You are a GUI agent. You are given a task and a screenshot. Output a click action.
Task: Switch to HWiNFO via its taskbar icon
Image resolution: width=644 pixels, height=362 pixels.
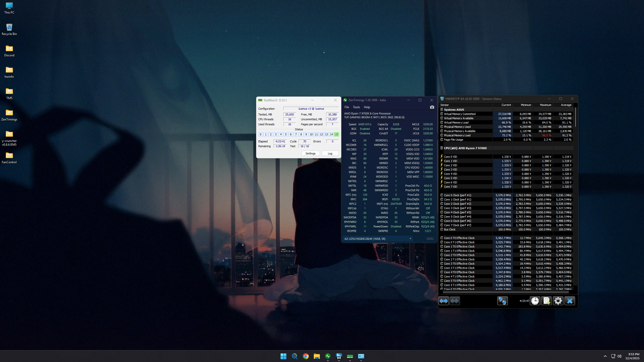click(x=339, y=356)
